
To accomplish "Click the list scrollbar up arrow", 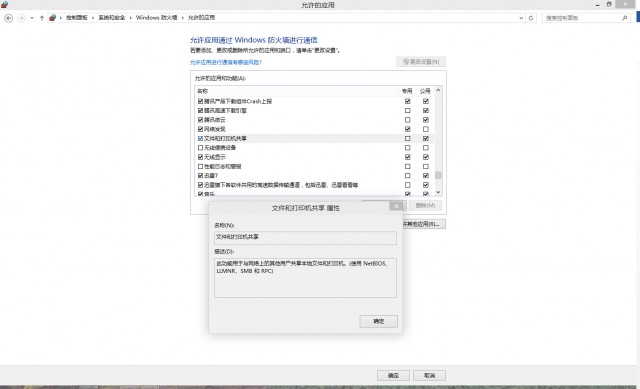I will click(438, 90).
